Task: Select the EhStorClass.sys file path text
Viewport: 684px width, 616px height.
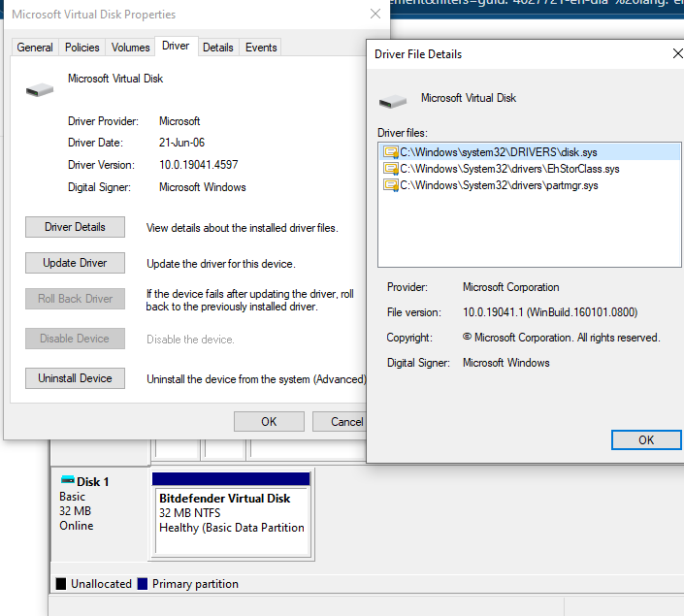Action: [x=509, y=169]
